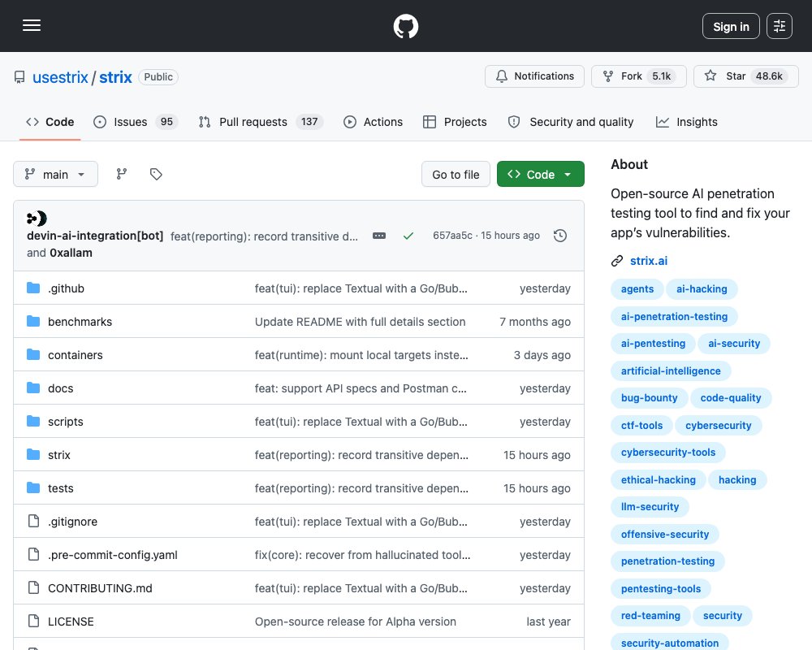The height and width of the screenshot is (650, 812).
Task: Select the offensive-security topic tag
Action: (665, 535)
